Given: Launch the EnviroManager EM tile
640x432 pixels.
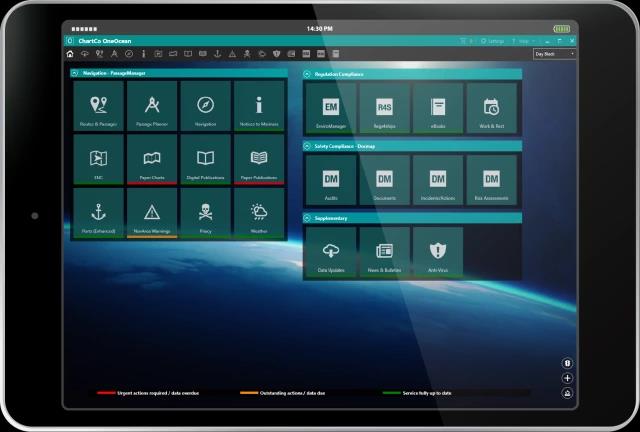Looking at the screenshot, I should pos(331,108).
